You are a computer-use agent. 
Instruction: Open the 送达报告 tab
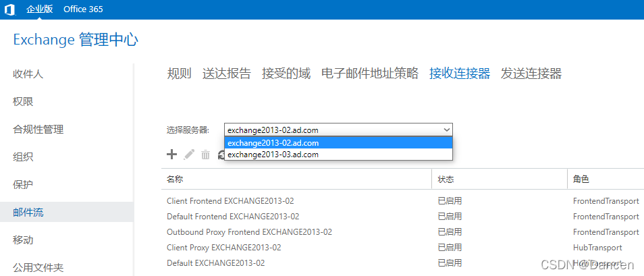226,74
